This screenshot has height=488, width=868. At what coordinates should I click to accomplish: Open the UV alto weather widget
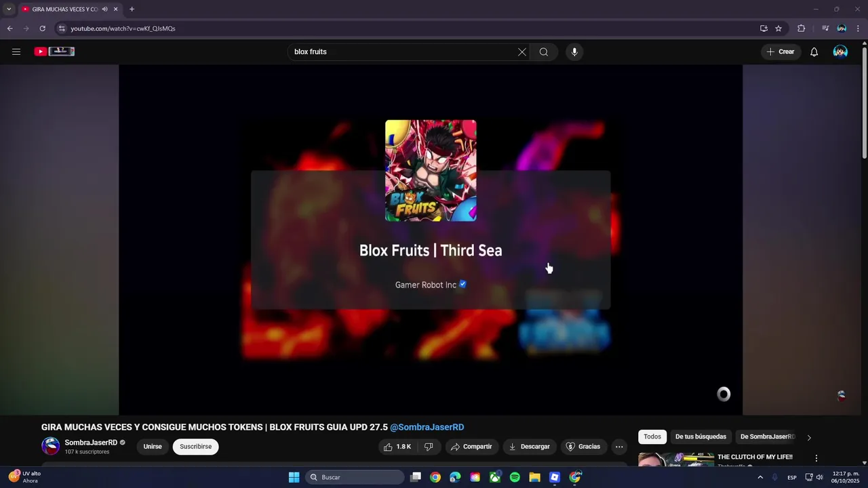tap(25, 477)
